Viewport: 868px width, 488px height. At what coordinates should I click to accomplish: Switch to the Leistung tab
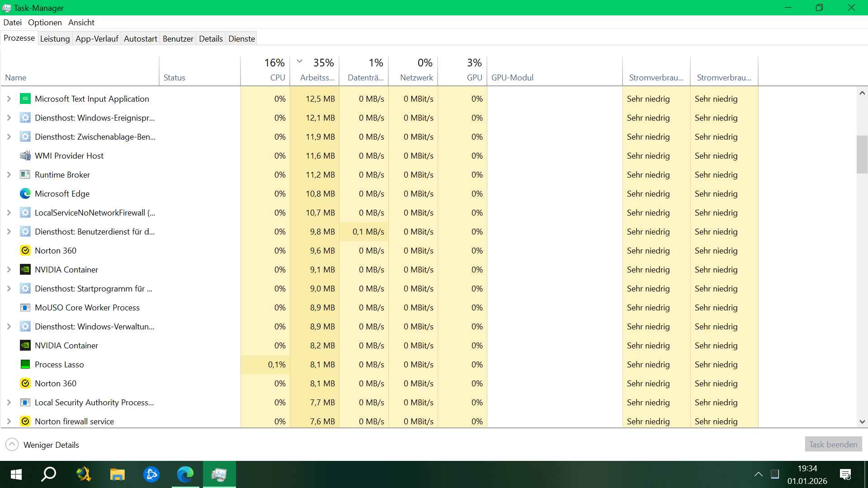pos(55,39)
